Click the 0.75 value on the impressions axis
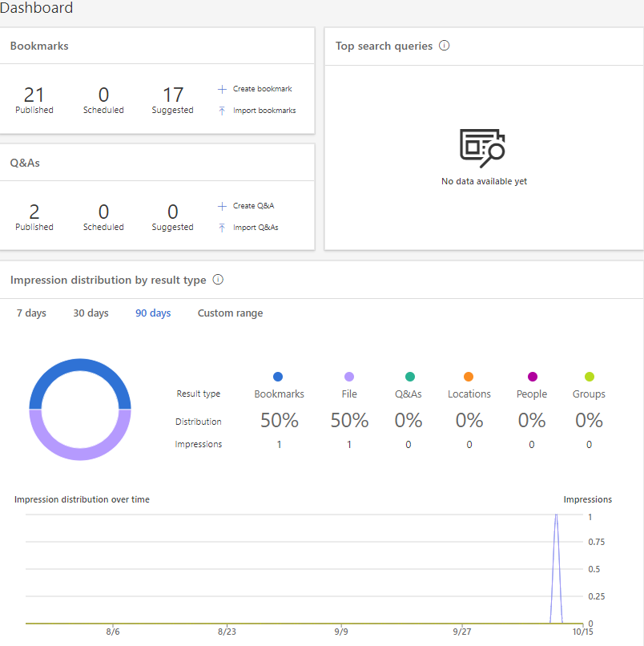The height and width of the screenshot is (646, 644). click(x=596, y=542)
